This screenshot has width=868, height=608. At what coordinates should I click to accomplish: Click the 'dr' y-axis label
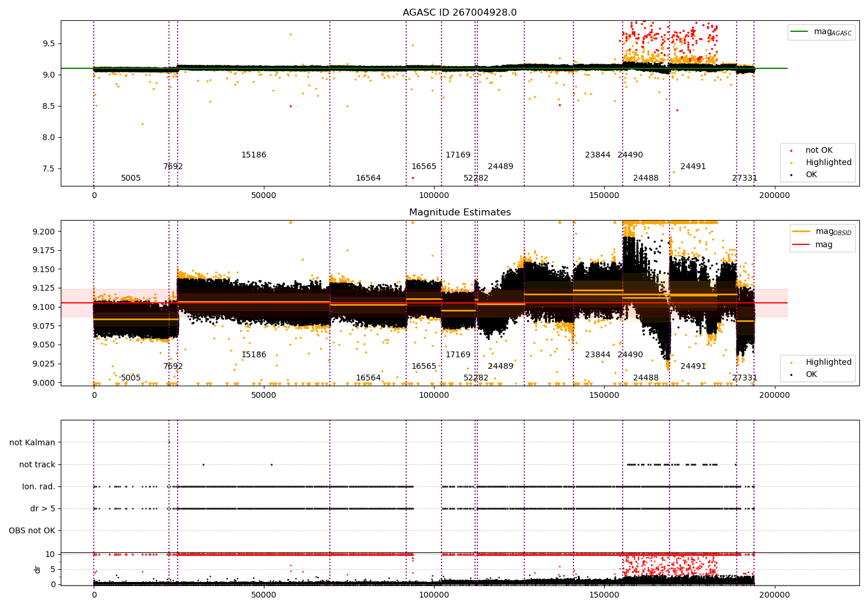coord(38,569)
